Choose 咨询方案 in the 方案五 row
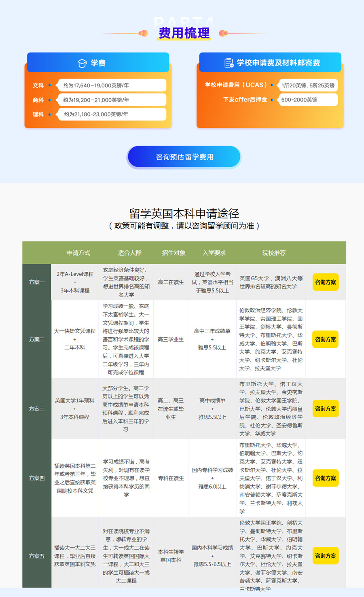Screen dimensions: 364x597 [325, 556]
